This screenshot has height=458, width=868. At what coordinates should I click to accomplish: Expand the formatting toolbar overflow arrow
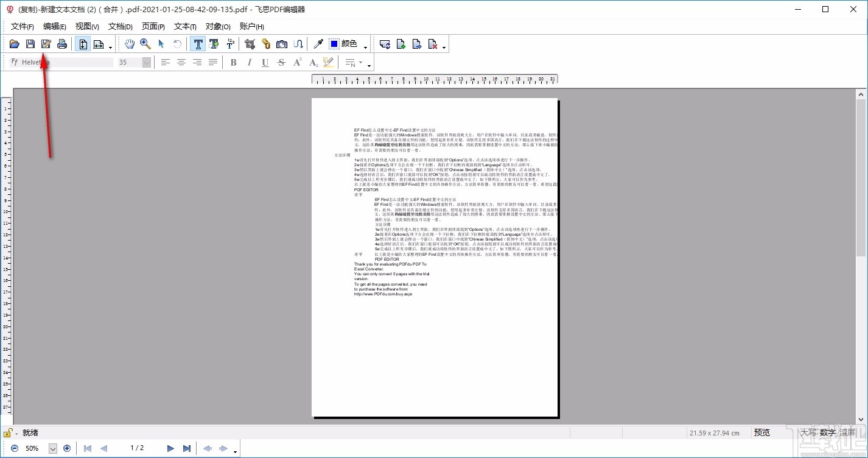point(369,65)
